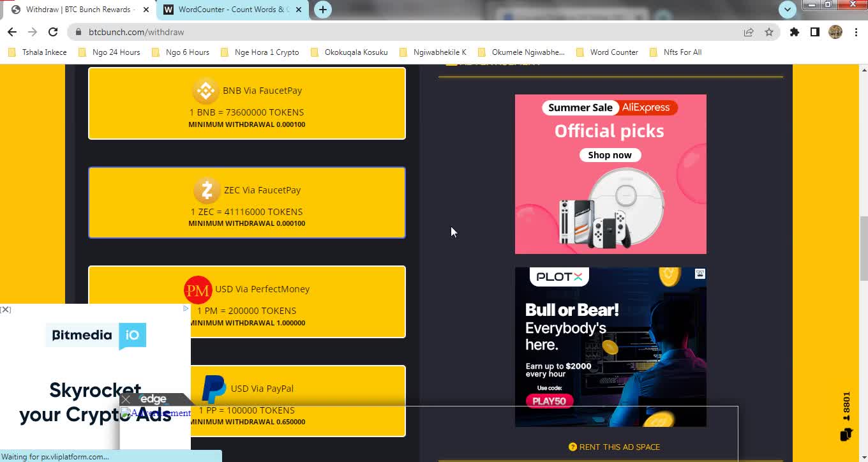The height and width of the screenshot is (462, 868).
Task: Click the 1 ZEC = 41116000 TOKENS text
Action: coord(247,212)
